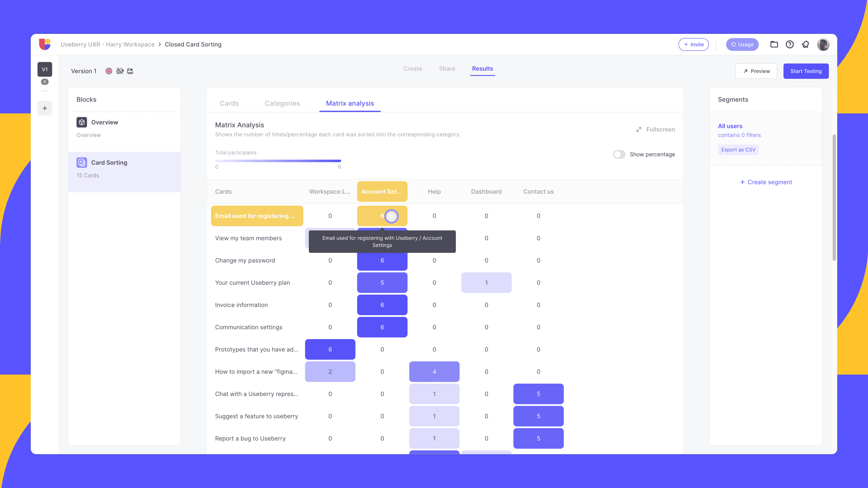Enable the Show percentage toggle
This screenshot has height=488, width=868.
[619, 154]
